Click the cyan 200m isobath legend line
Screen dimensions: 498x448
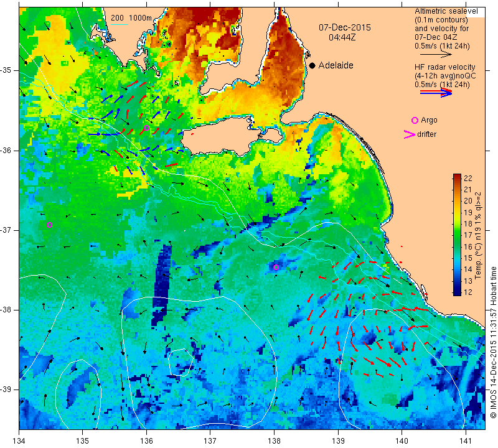[x=120, y=24]
